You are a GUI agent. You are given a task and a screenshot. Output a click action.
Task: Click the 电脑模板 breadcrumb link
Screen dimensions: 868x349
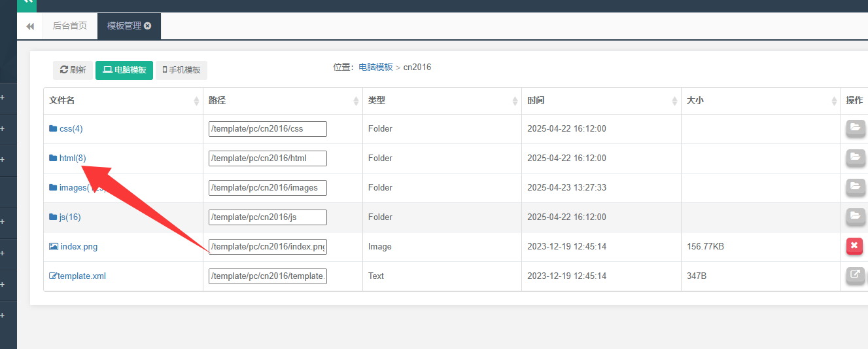(x=375, y=67)
